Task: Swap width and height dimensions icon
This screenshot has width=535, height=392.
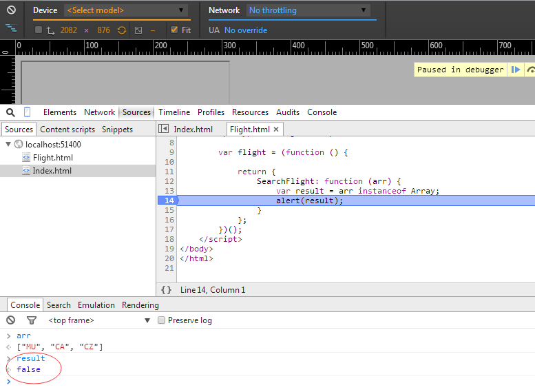Action: coord(122,30)
